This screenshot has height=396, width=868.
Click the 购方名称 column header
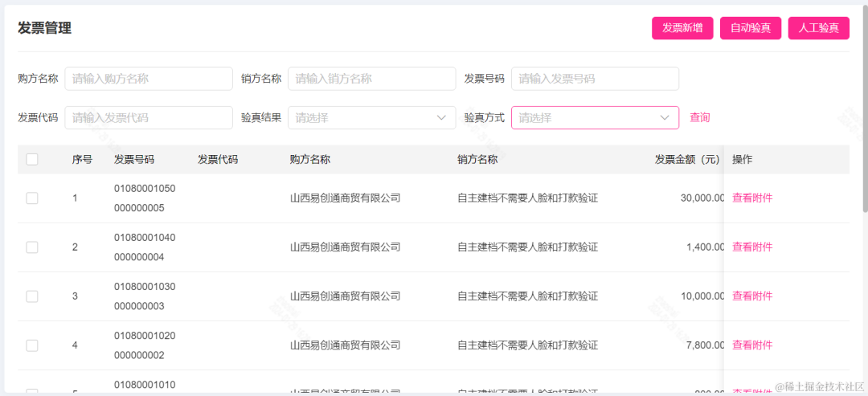pos(310,160)
